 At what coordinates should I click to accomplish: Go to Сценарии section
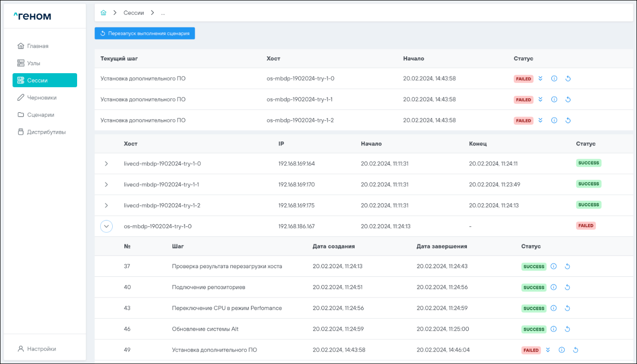40,115
